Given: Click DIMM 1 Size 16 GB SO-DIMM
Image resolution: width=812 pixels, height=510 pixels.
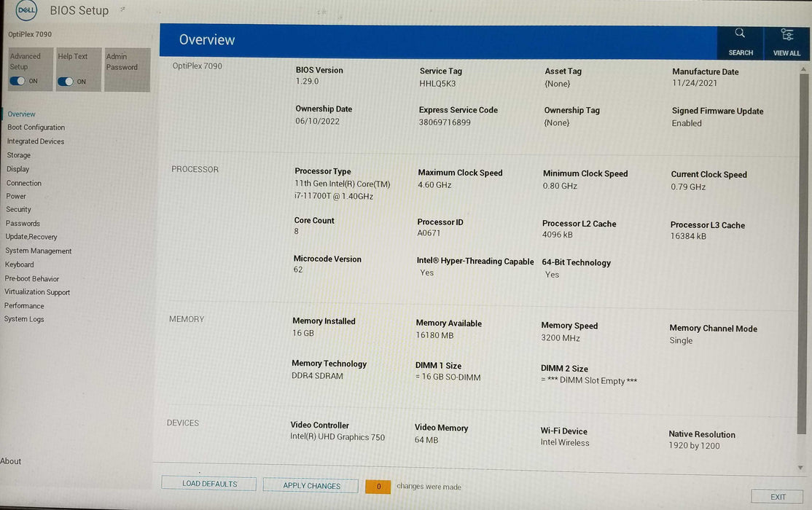Looking at the screenshot, I should [448, 377].
